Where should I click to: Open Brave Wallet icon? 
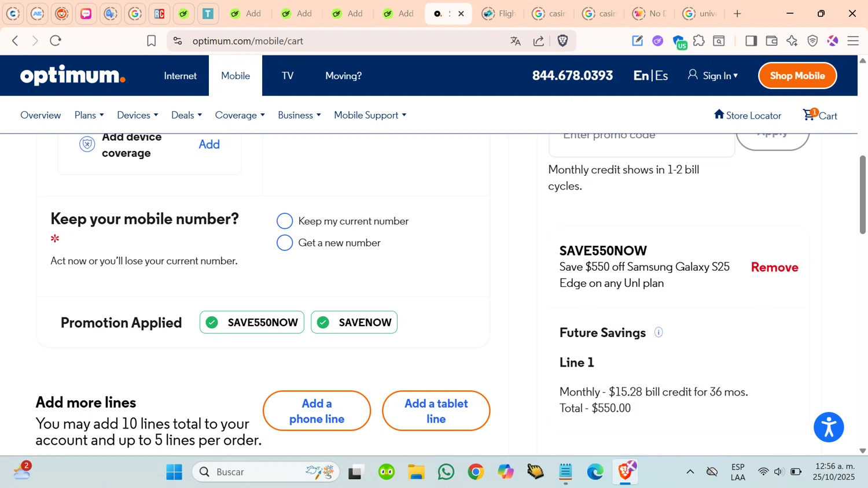(x=771, y=40)
